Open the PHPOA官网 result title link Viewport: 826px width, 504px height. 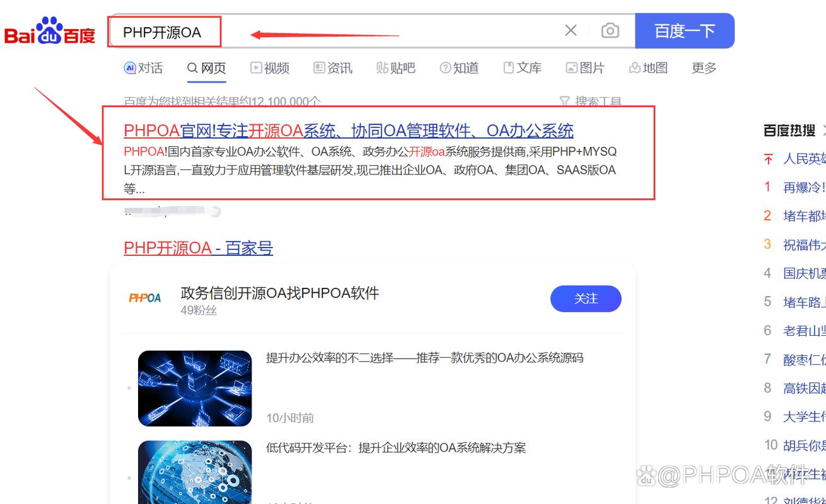tap(349, 130)
